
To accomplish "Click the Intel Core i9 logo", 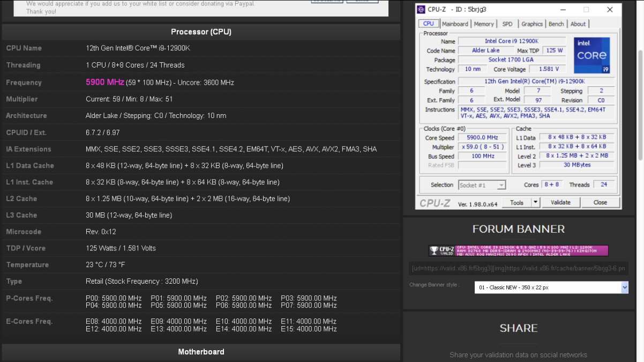I will click(x=591, y=55).
